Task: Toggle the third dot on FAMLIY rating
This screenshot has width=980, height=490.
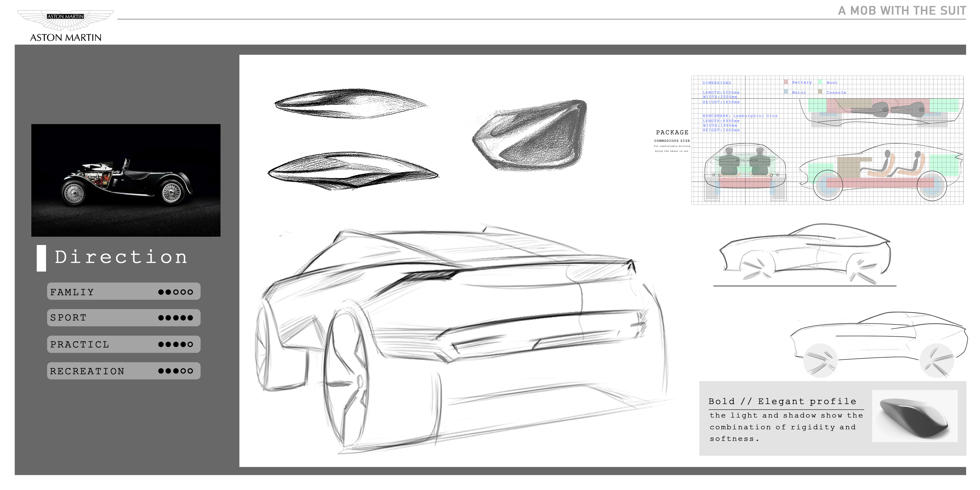Action: coord(175,292)
